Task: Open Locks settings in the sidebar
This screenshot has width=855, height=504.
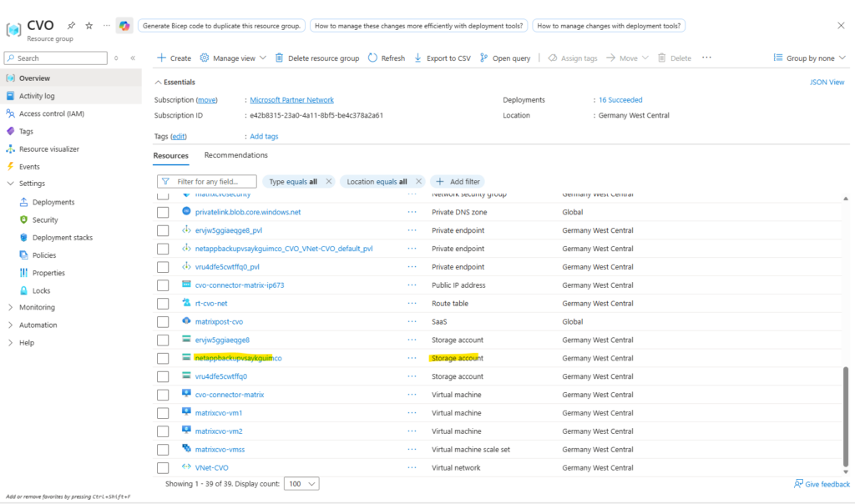Action: pos(41,290)
